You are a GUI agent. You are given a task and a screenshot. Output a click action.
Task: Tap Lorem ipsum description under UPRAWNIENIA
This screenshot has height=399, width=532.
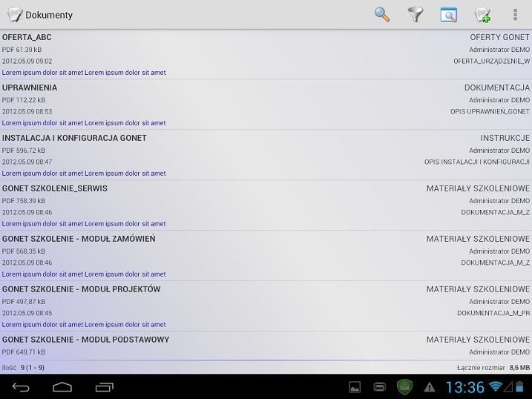[x=84, y=123]
